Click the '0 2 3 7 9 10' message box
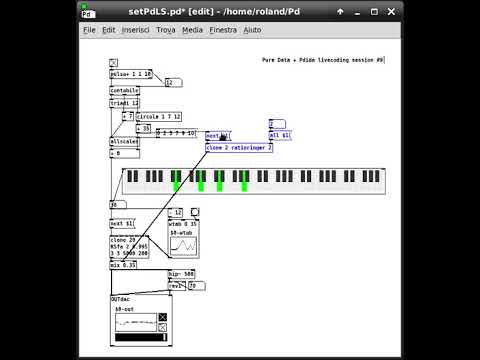 click(176, 133)
